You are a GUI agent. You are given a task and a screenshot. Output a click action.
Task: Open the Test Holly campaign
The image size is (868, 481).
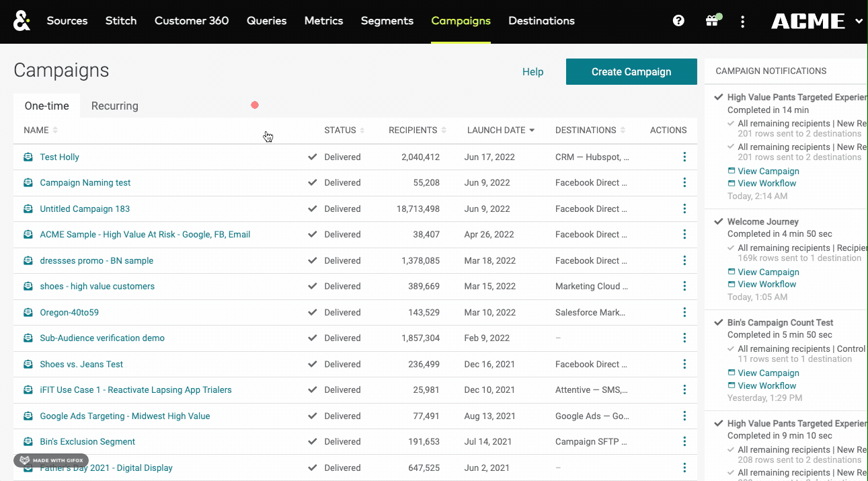click(60, 157)
